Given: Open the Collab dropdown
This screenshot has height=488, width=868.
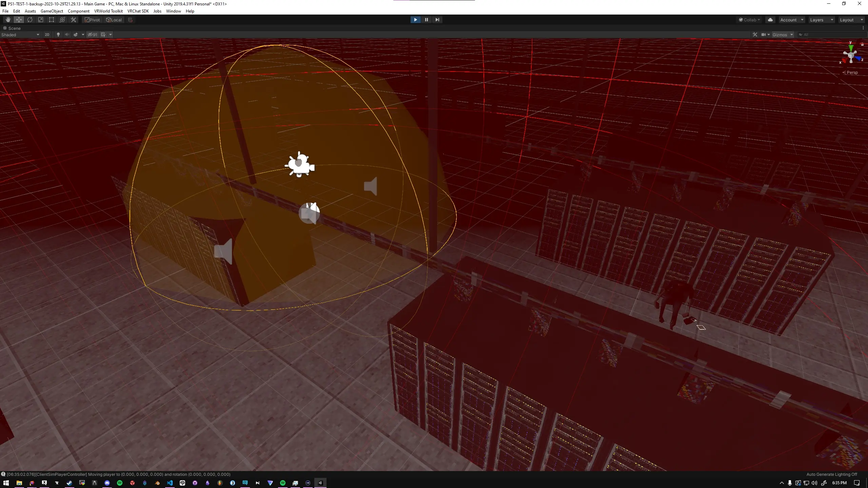Looking at the screenshot, I should [x=749, y=20].
